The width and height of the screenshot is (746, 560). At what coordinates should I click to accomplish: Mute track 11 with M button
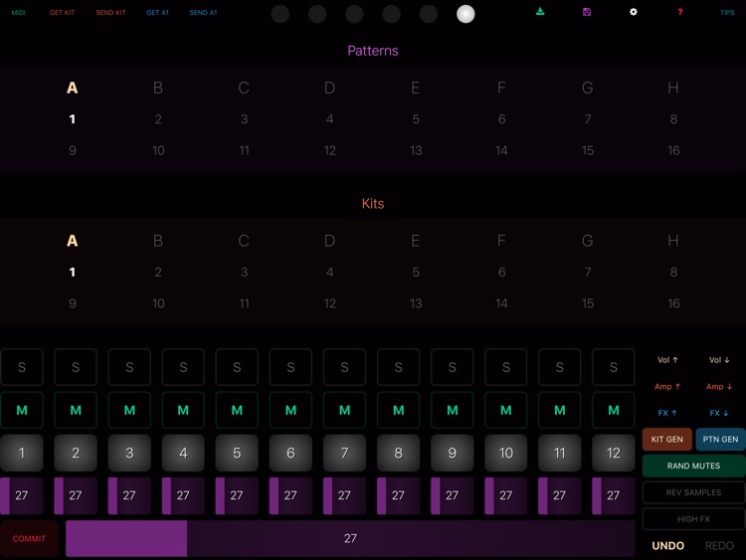(x=559, y=410)
